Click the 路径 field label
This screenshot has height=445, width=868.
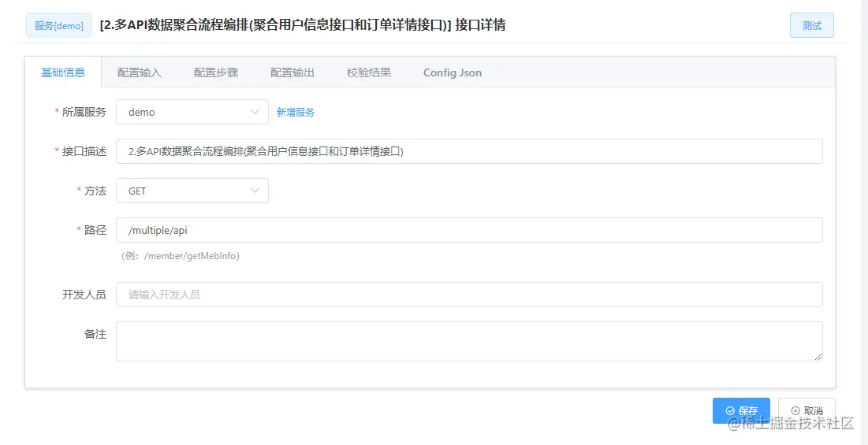95,230
